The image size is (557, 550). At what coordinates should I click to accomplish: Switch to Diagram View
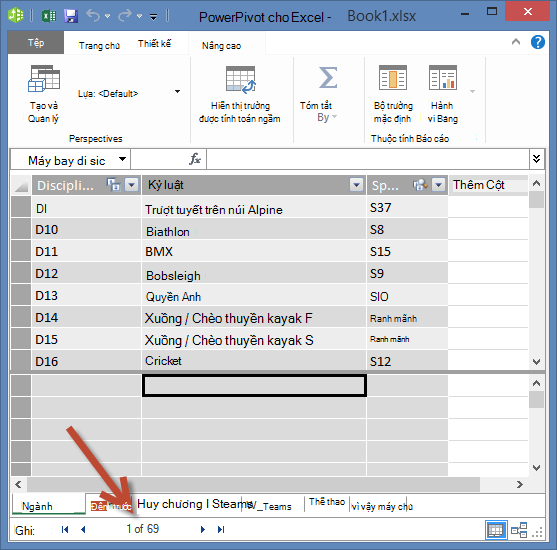click(x=519, y=530)
